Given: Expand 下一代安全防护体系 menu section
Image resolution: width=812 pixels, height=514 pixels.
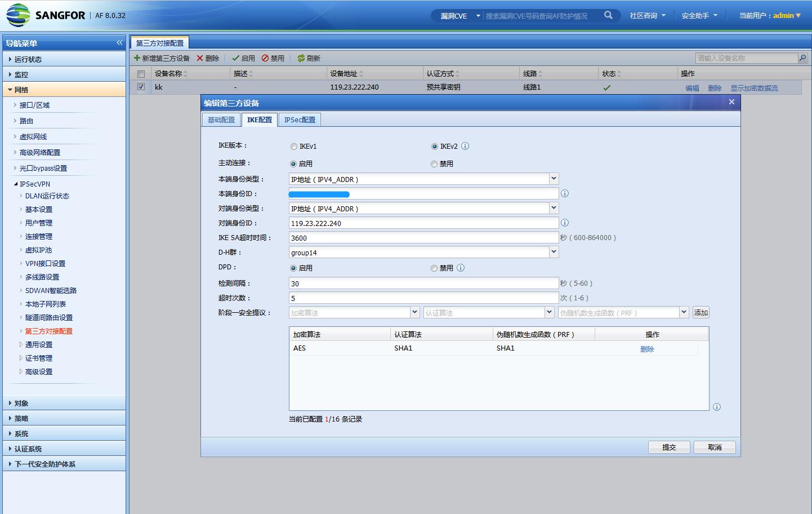Looking at the screenshot, I should (x=64, y=464).
